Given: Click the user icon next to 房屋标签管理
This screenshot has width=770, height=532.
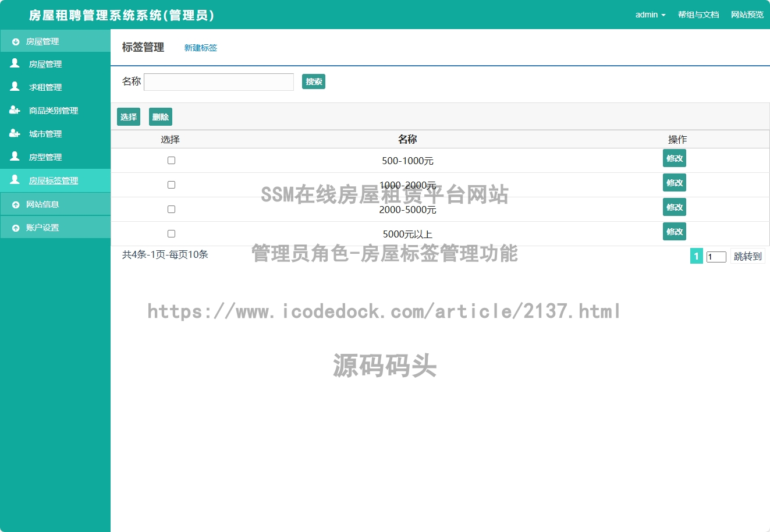Looking at the screenshot, I should point(15,180).
